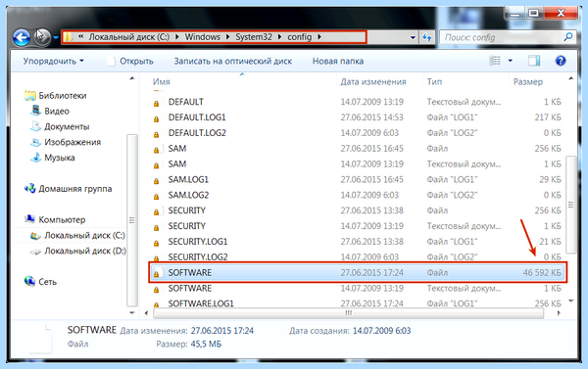Select Домашняя группа in navigation pane
This screenshot has width=588, height=369.
pos(75,189)
